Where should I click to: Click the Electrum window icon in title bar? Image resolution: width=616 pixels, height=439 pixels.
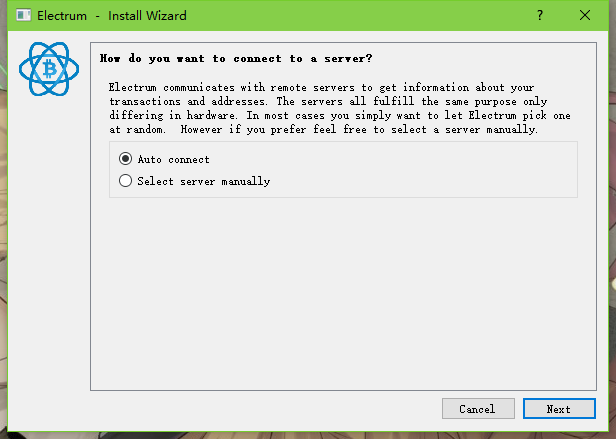coord(24,15)
